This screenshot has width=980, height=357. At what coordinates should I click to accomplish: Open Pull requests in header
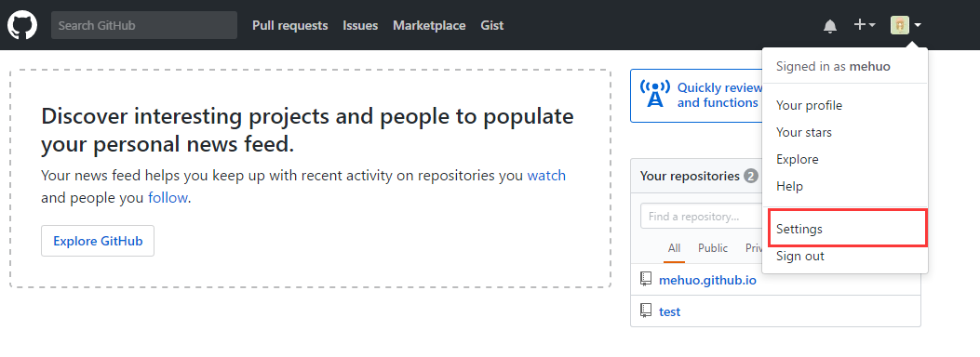290,26
